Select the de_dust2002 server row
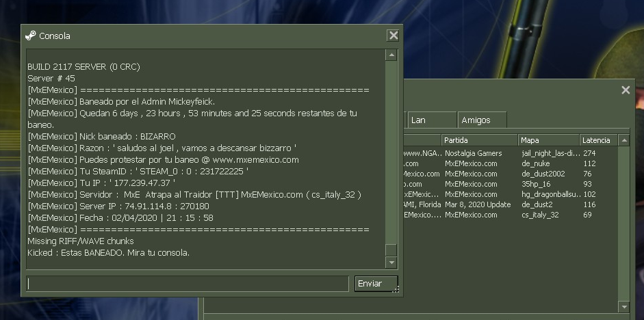This screenshot has width=644, height=320. 511,174
